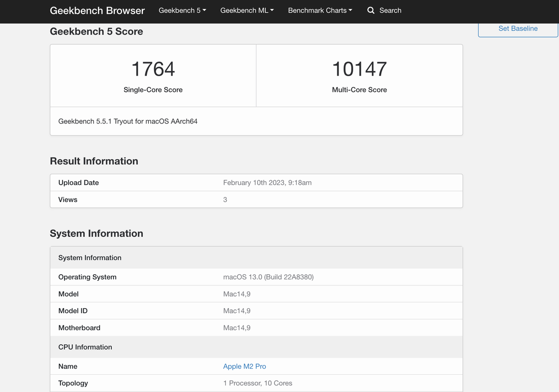This screenshot has width=559, height=392.
Task: Click the magnifying glass search icon
Action: (x=371, y=10)
